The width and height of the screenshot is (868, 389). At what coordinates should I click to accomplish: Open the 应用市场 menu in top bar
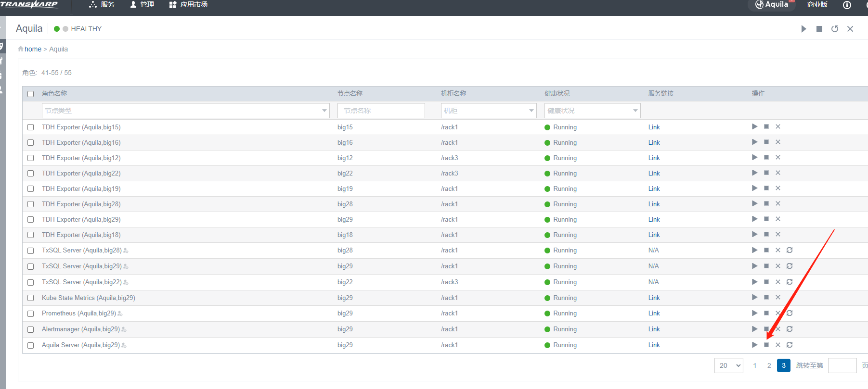tap(189, 5)
